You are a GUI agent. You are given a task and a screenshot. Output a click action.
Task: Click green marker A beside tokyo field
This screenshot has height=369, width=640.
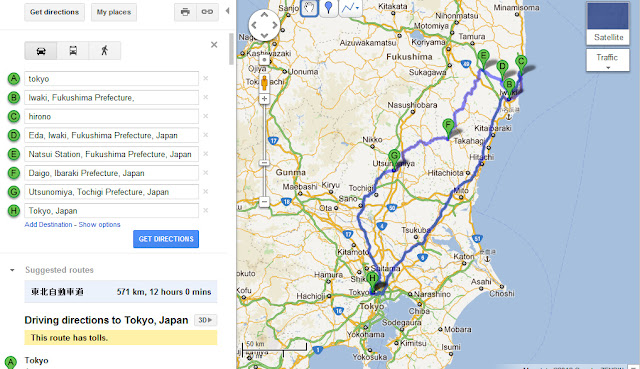click(x=14, y=78)
